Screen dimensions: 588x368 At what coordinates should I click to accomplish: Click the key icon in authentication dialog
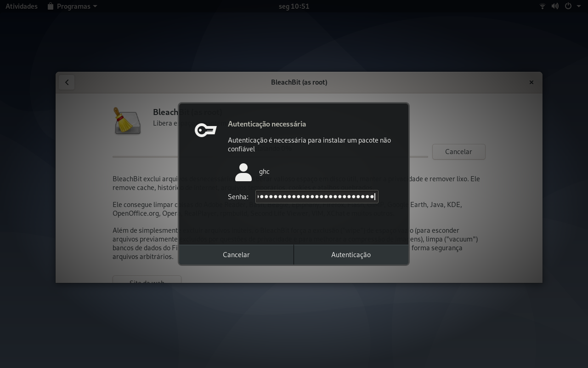pos(205,130)
